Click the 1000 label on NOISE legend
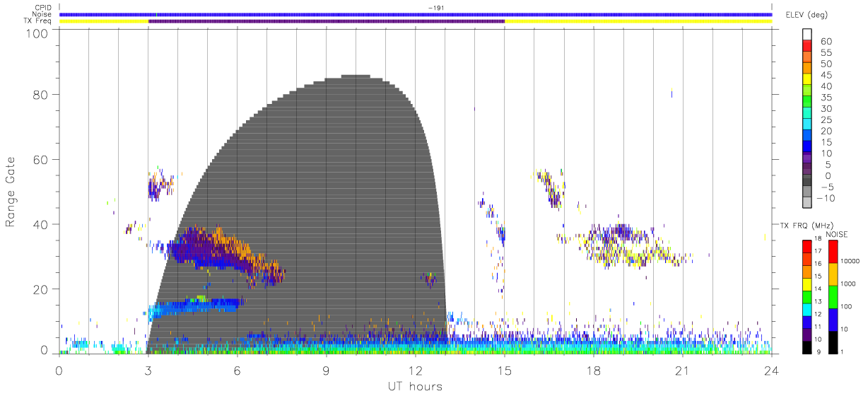The image size is (868, 401). click(x=848, y=284)
